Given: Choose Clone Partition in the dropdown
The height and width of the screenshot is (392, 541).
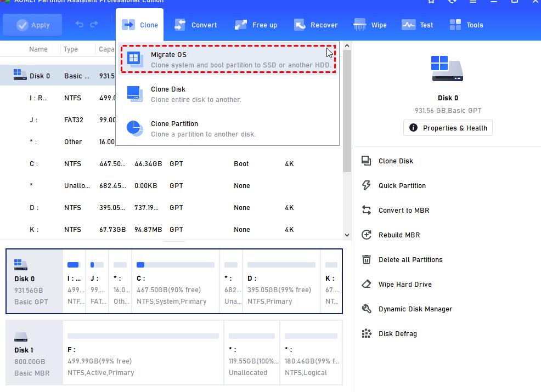Looking at the screenshot, I should [228, 129].
